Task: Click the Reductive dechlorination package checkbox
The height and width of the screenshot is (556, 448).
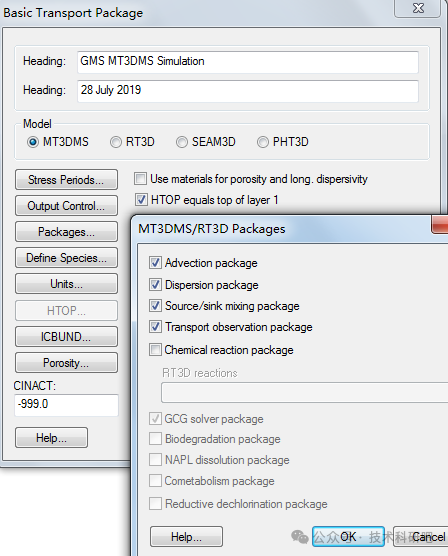Action: [155, 504]
